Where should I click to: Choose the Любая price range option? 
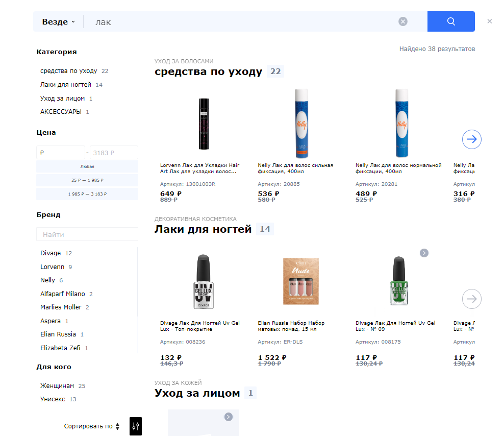87,166
